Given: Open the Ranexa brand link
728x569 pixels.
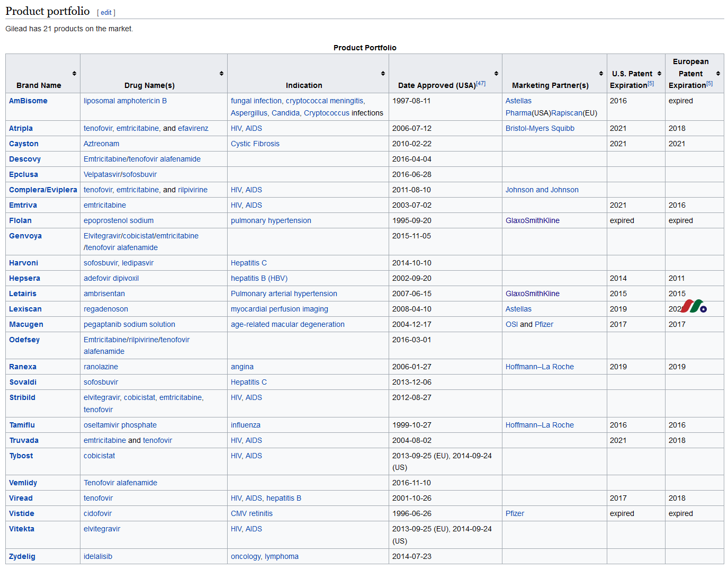Looking at the screenshot, I should [x=23, y=367].
